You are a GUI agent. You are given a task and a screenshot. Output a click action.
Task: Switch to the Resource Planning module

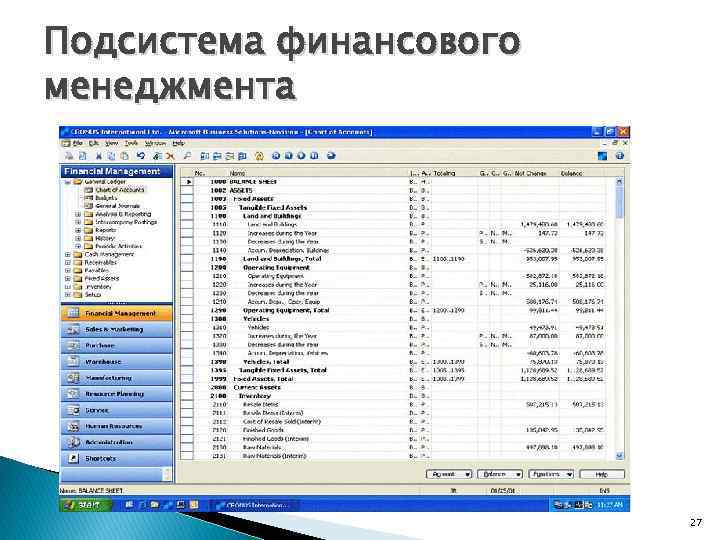117,394
